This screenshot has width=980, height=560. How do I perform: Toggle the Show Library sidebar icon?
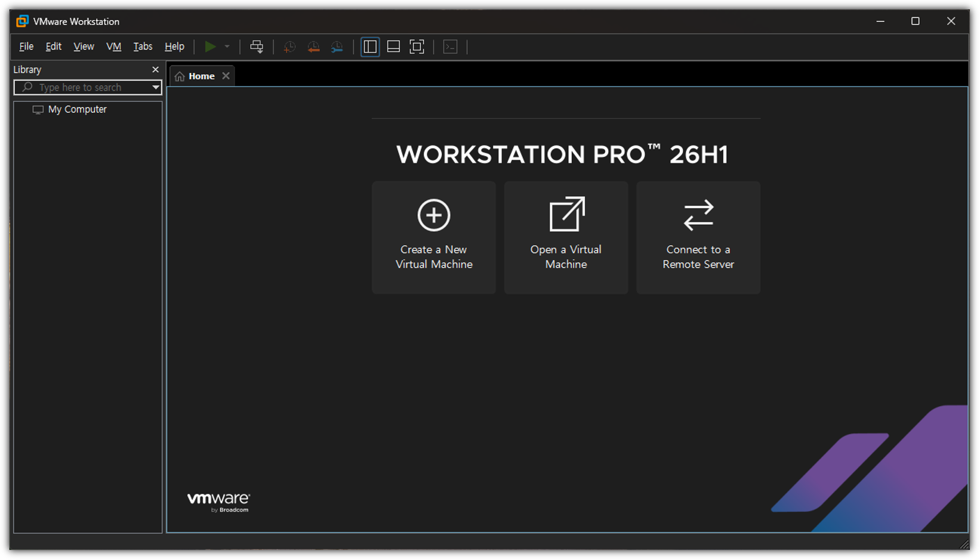tap(370, 47)
